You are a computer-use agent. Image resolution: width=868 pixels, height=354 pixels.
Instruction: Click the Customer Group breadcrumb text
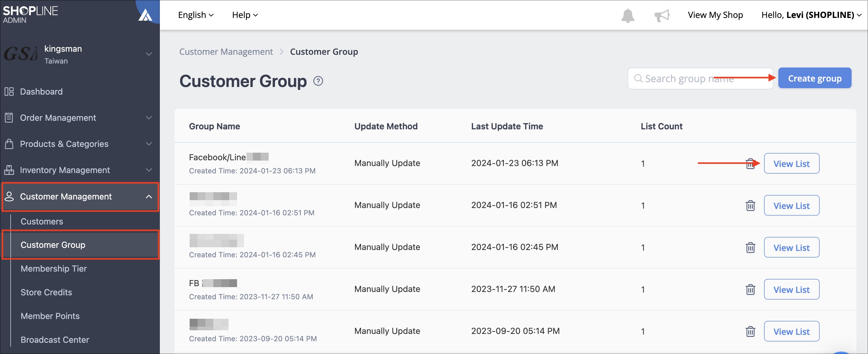click(324, 52)
